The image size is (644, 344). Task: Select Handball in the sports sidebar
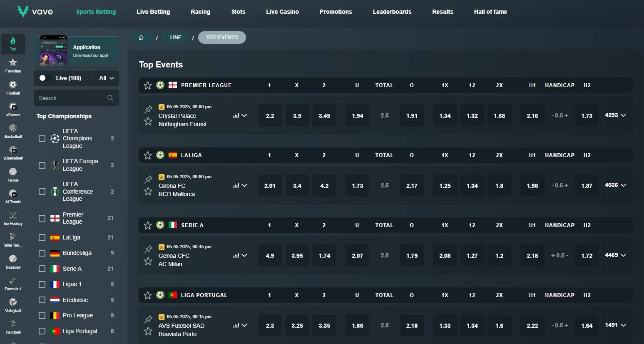13,327
